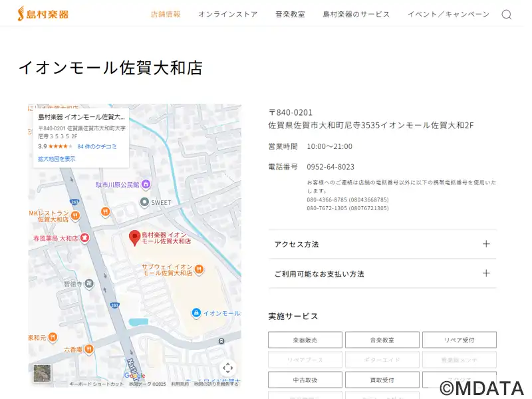Open the 84 件のクチコミ reviews link
532x399 pixels.
pyautogui.click(x=97, y=146)
